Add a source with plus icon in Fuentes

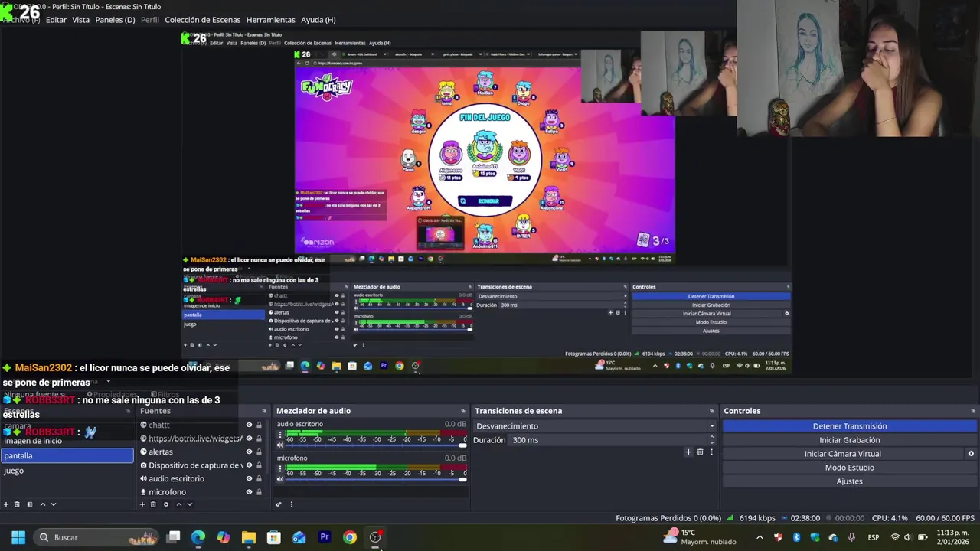point(142,504)
